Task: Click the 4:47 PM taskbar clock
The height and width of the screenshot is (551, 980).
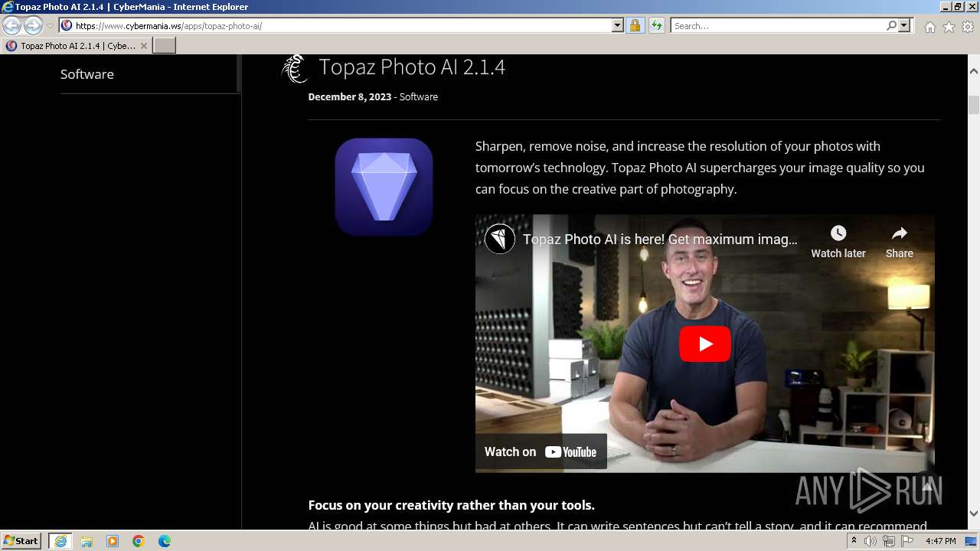Action: 940,541
